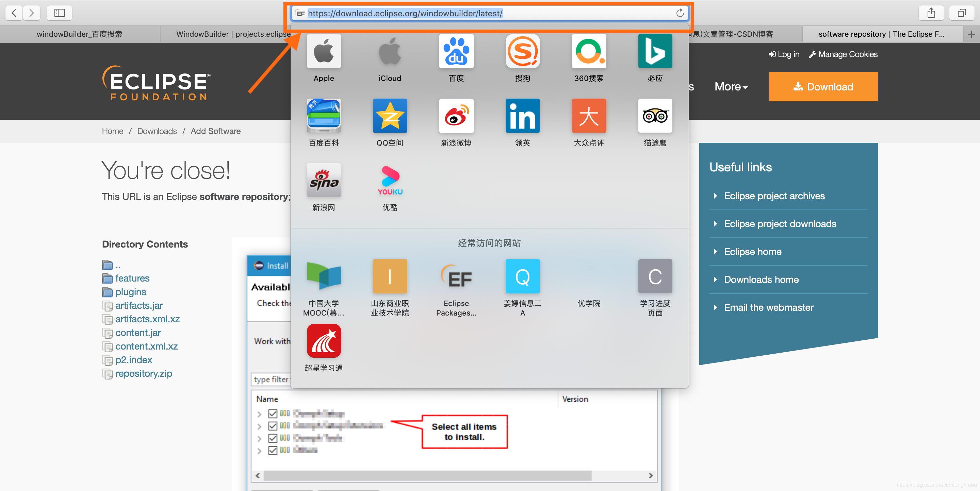Open the 百度百科 favorite icon
980x491 pixels.
324,116
